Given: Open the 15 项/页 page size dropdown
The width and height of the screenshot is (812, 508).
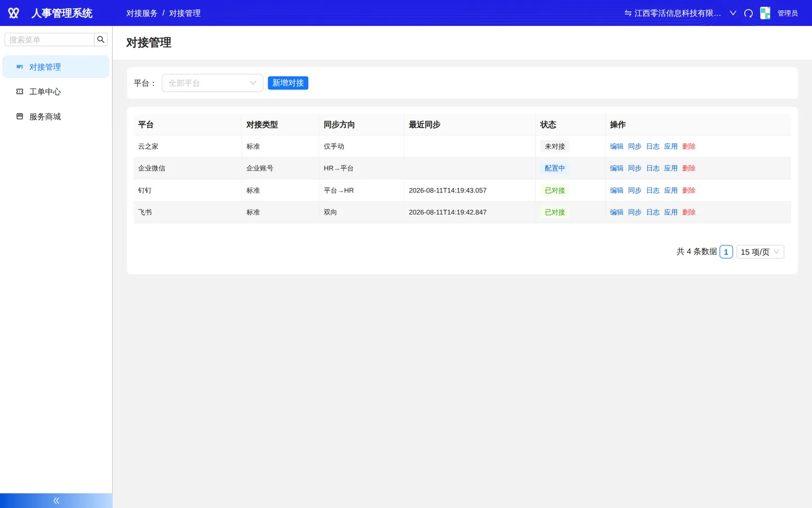Looking at the screenshot, I should coord(760,252).
